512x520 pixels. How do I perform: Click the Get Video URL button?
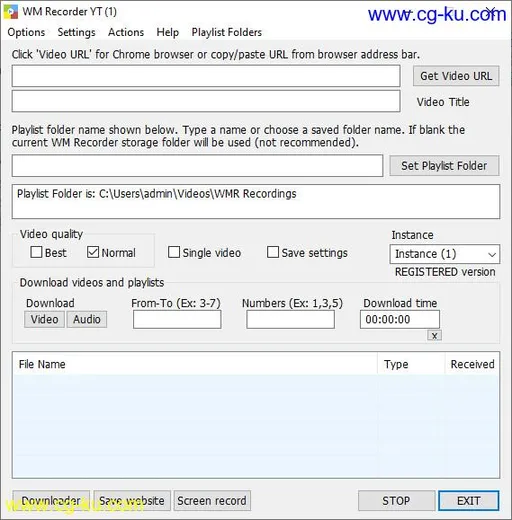(x=456, y=76)
